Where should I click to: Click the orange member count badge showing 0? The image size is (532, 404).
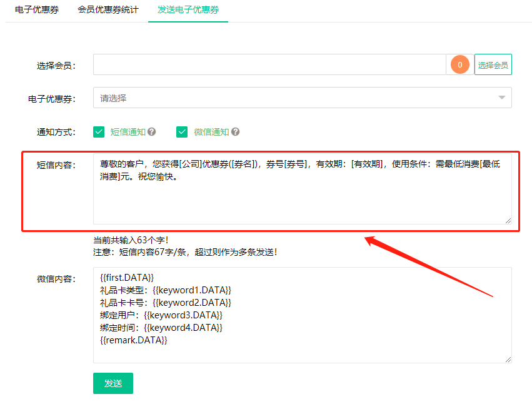coord(459,64)
